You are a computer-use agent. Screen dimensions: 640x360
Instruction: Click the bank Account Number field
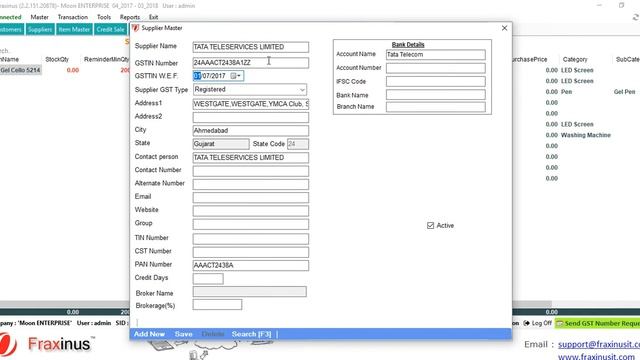coord(436,68)
